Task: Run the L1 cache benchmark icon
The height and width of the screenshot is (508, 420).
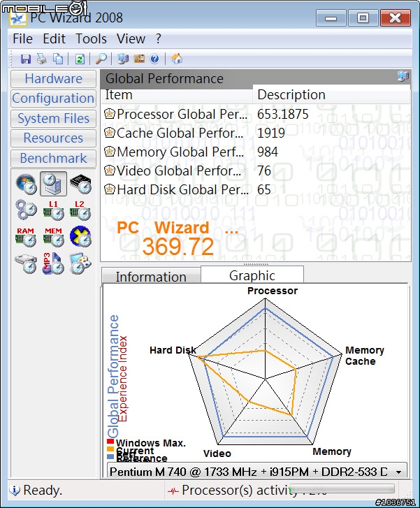Action: tap(54, 210)
